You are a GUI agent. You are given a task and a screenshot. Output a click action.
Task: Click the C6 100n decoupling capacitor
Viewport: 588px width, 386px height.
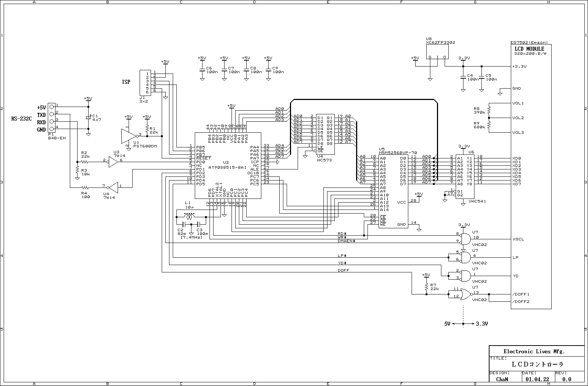coord(202,69)
